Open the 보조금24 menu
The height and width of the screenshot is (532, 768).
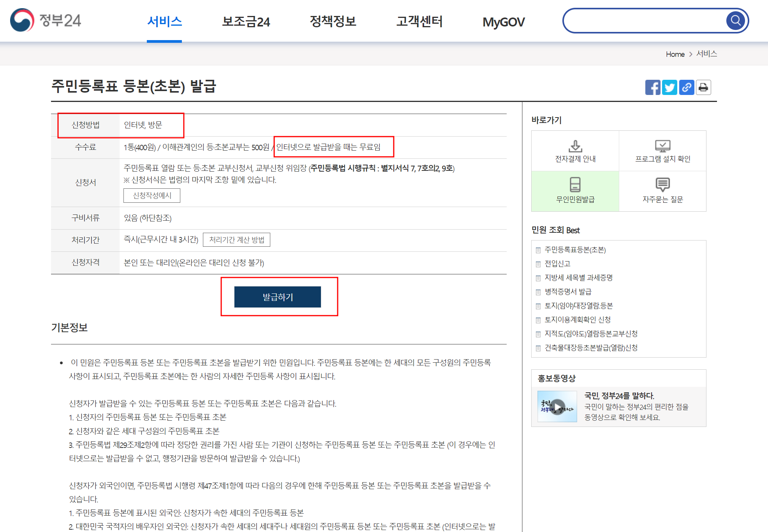tap(246, 21)
